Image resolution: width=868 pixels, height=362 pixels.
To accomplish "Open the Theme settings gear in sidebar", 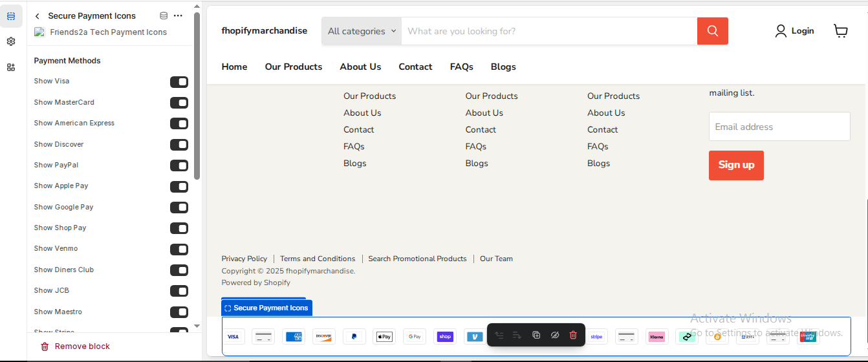I will click(x=11, y=41).
